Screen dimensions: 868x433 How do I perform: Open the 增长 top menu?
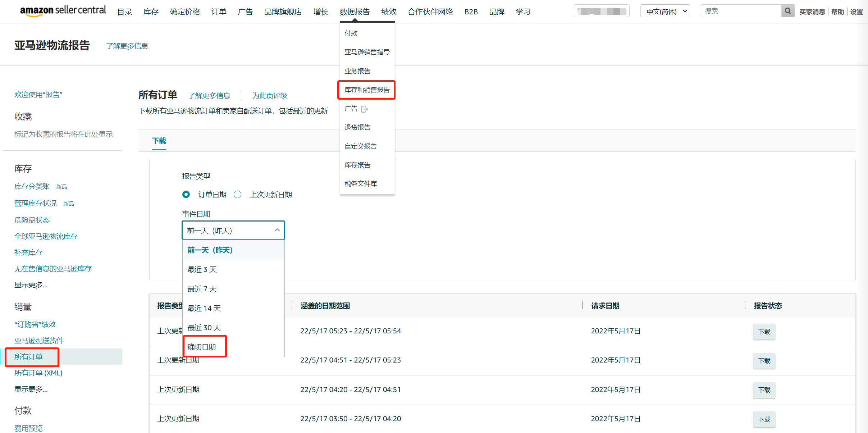pos(320,12)
